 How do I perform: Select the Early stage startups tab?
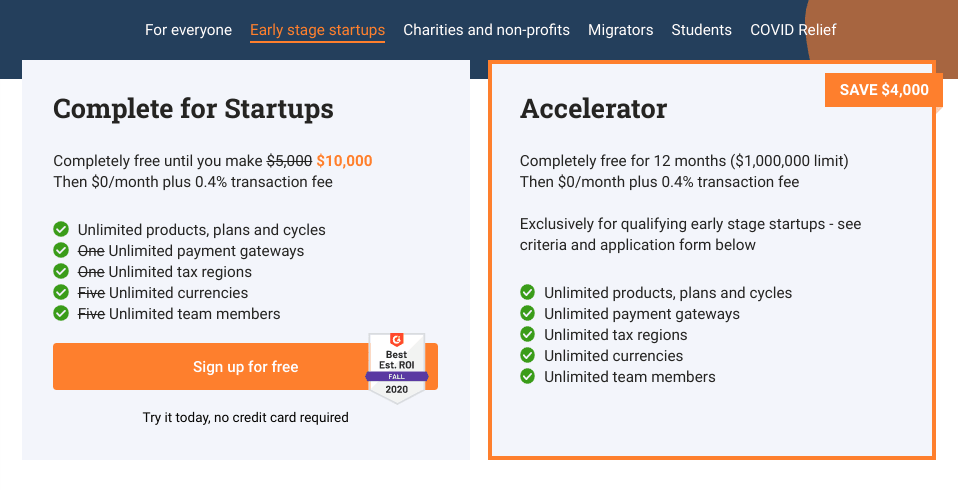318,30
